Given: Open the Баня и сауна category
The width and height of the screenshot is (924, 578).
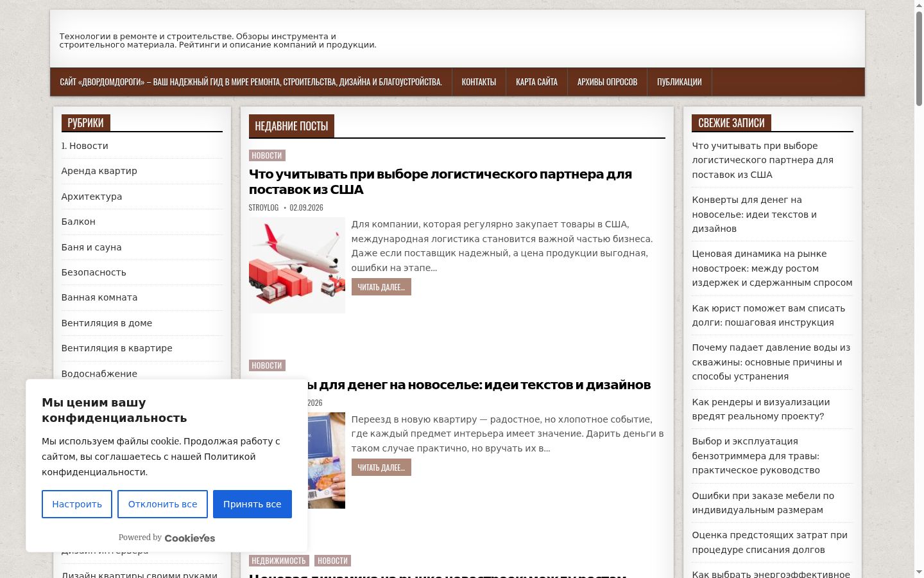Looking at the screenshot, I should [92, 247].
